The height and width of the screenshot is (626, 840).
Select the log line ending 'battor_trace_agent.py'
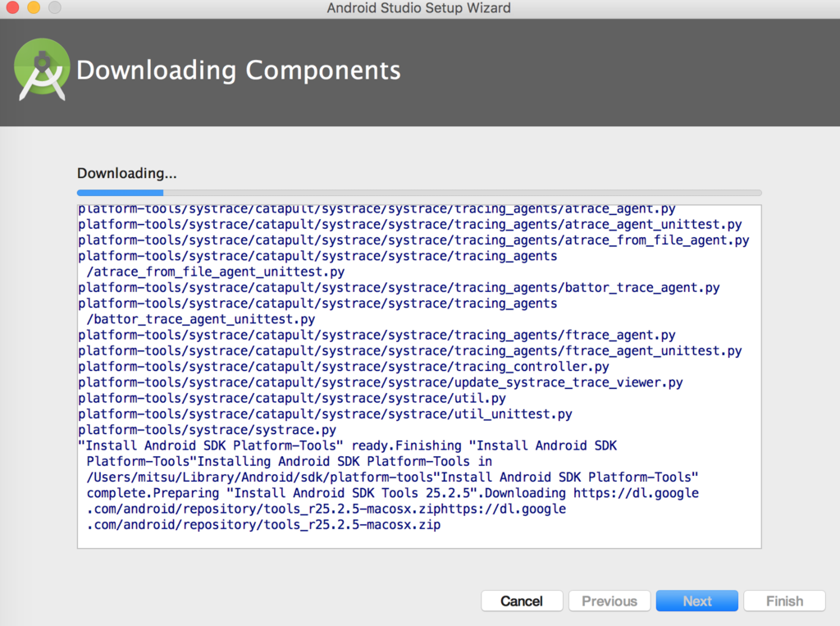(x=399, y=288)
